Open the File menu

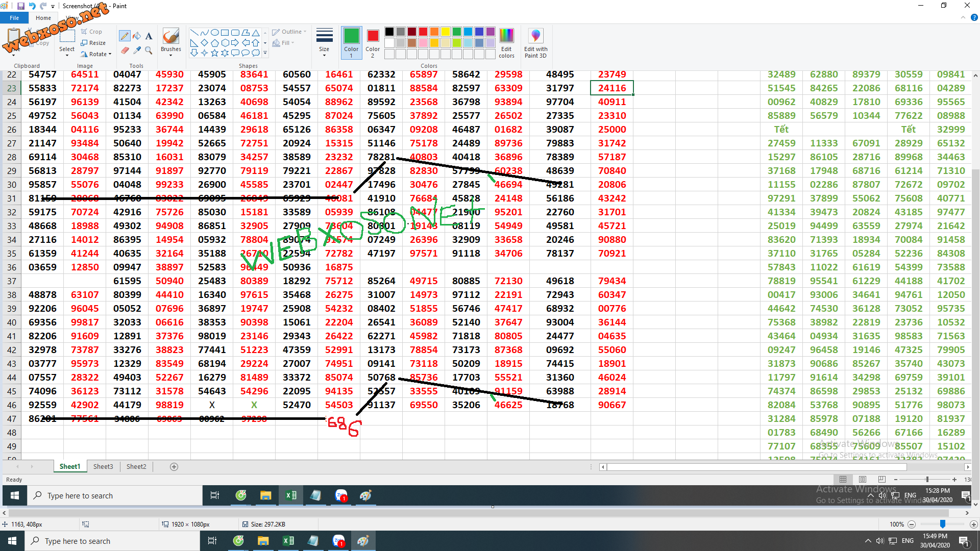(14, 18)
